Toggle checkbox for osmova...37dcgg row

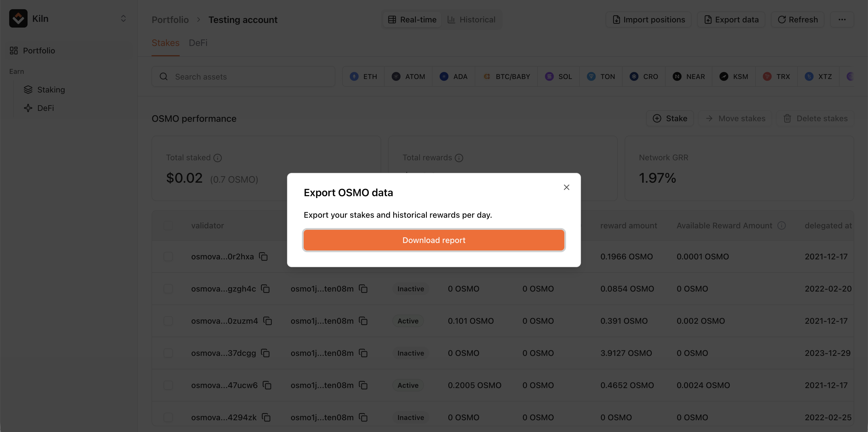168,353
